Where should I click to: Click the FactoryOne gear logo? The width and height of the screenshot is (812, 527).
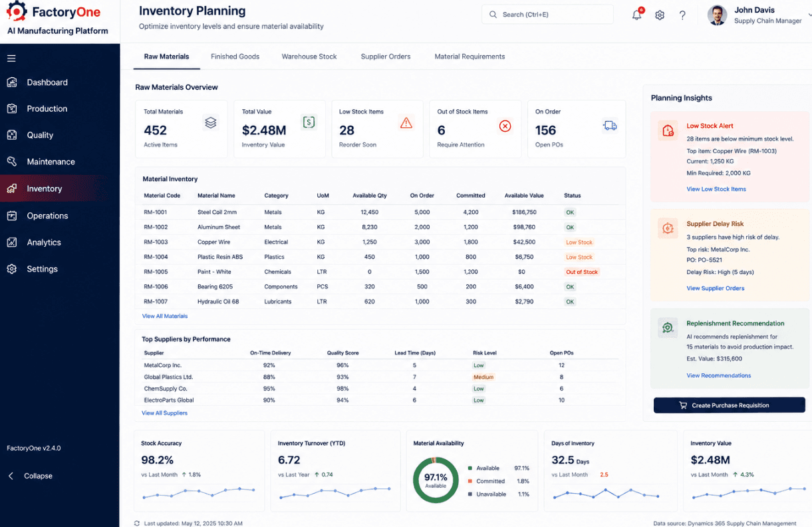17,12
